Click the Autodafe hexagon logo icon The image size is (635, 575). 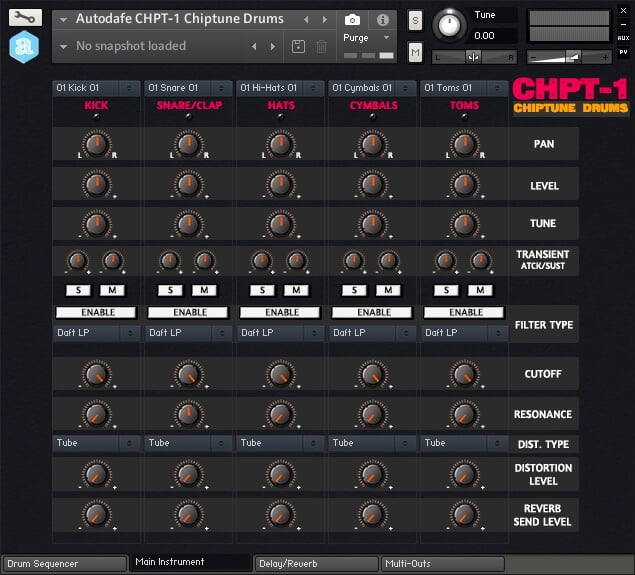pyautogui.click(x=24, y=47)
